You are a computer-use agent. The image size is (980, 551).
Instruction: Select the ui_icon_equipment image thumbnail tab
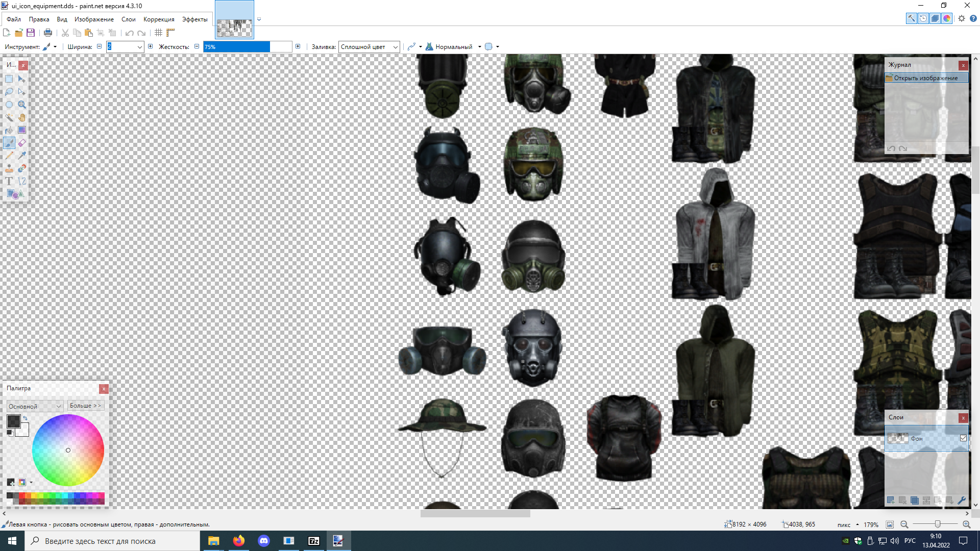click(234, 19)
